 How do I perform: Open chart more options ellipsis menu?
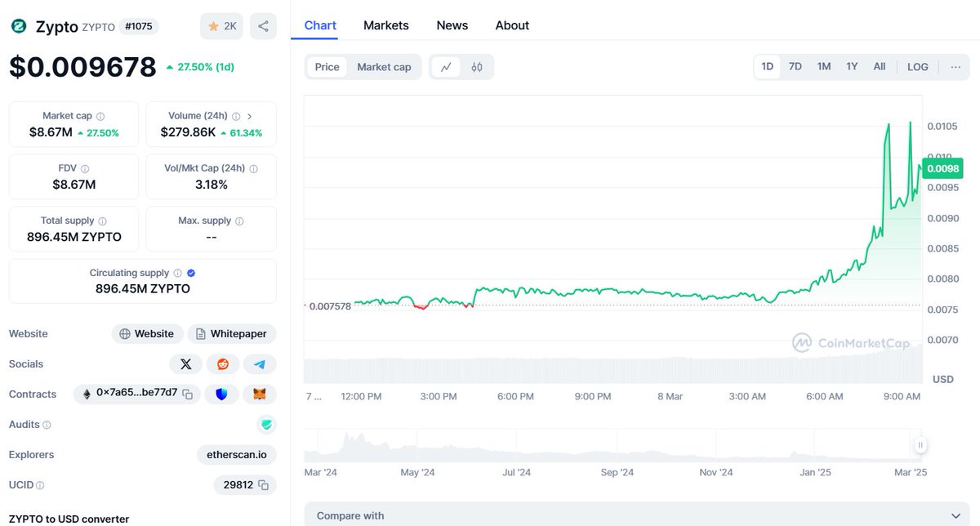955,67
